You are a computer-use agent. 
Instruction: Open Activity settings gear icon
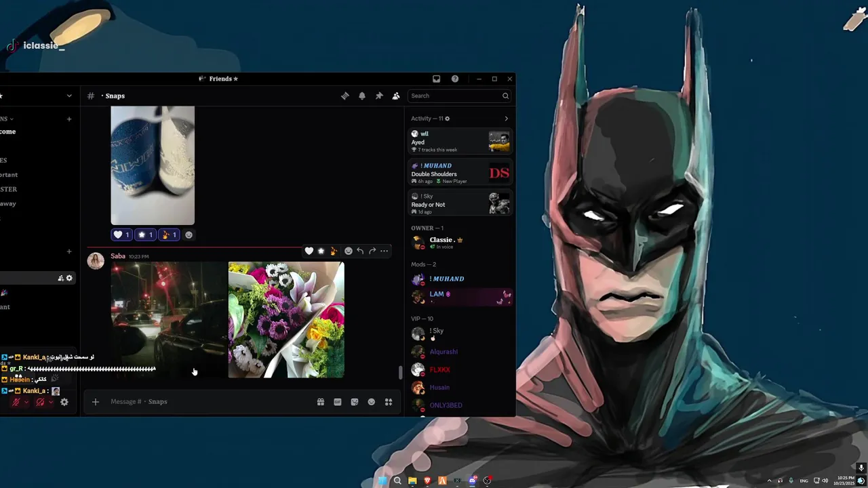click(447, 119)
